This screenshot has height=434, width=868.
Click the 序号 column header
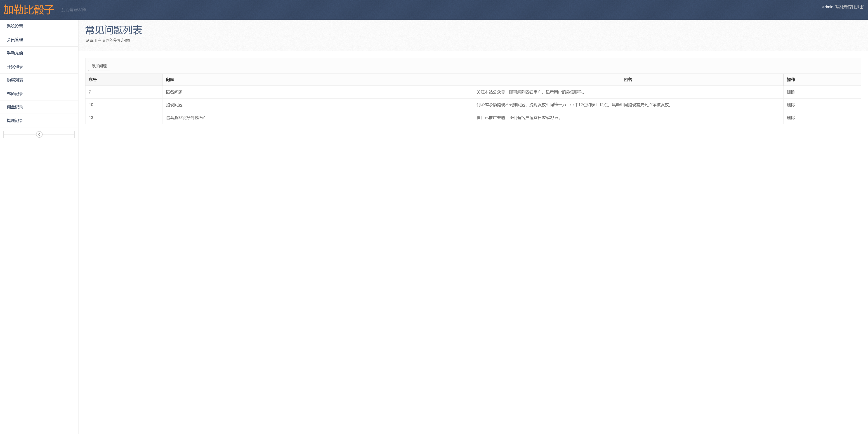click(x=93, y=80)
